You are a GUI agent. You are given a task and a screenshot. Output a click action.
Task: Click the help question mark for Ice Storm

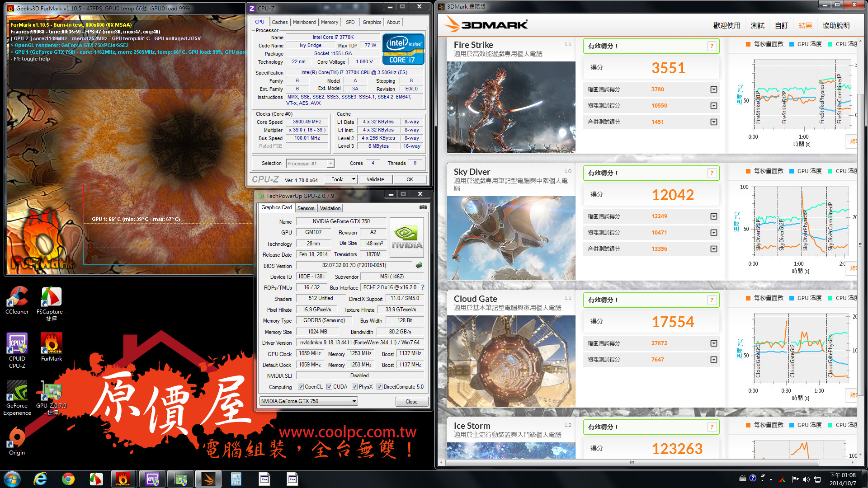point(712,427)
